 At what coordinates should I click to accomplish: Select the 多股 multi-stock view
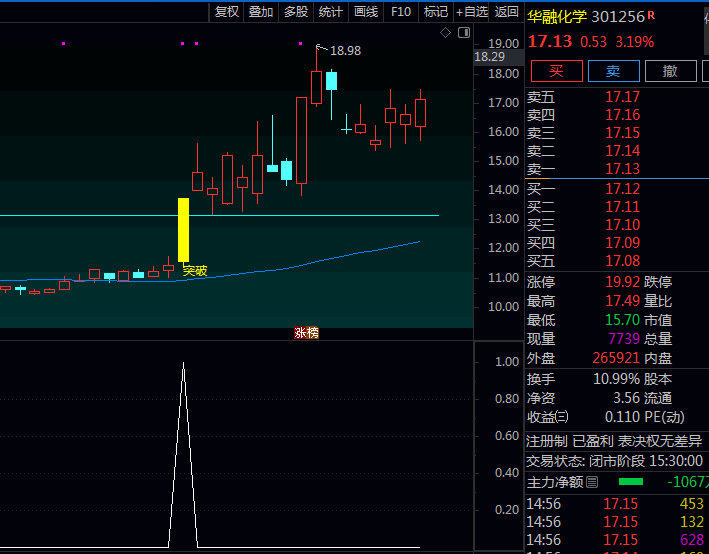pos(296,12)
